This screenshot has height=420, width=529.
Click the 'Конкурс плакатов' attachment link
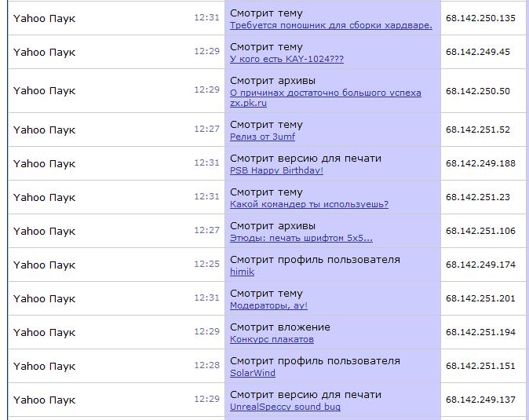(x=272, y=339)
